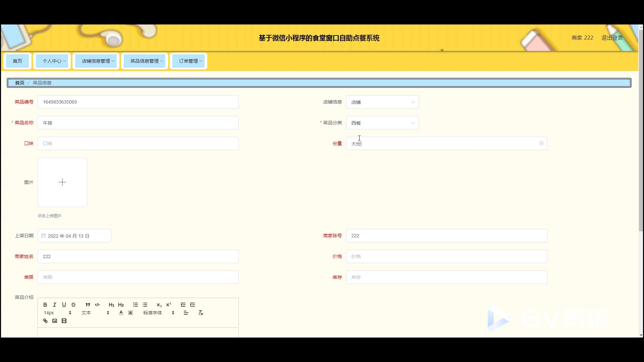The width and height of the screenshot is (644, 362).
Task: Toggle the ordered list button
Action: pos(136,305)
